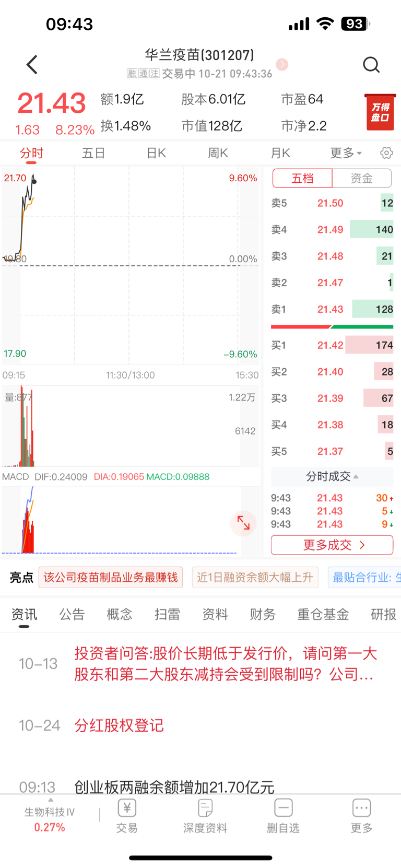Viewport: 401px width, 868px height.
Task: Switch to 五日 chart tab
Action: (x=93, y=153)
